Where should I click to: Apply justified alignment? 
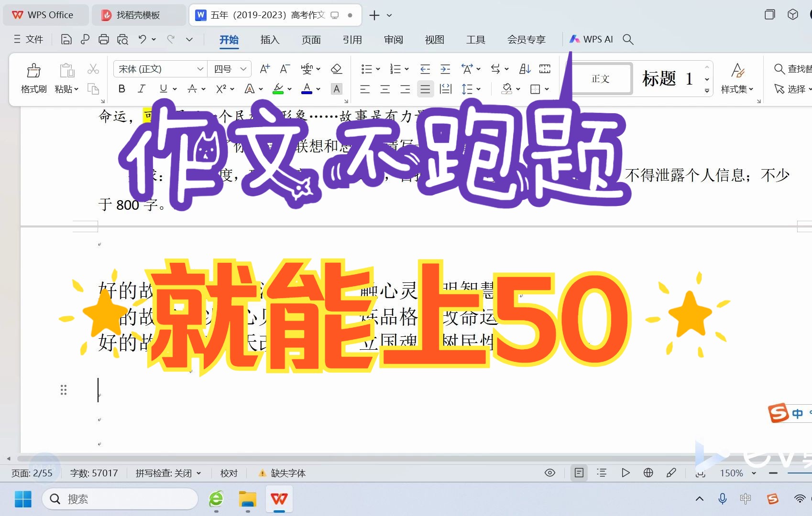(x=425, y=89)
